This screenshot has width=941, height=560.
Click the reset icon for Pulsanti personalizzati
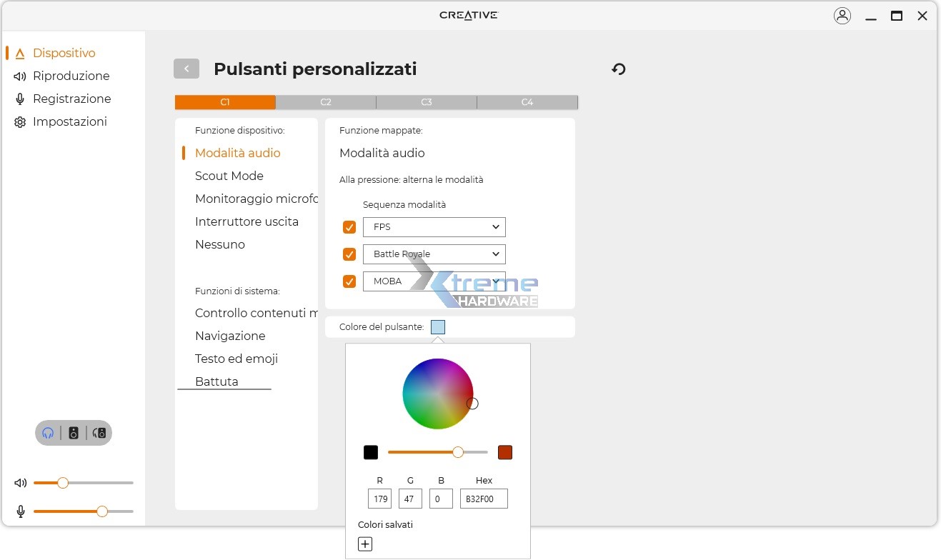click(x=617, y=69)
